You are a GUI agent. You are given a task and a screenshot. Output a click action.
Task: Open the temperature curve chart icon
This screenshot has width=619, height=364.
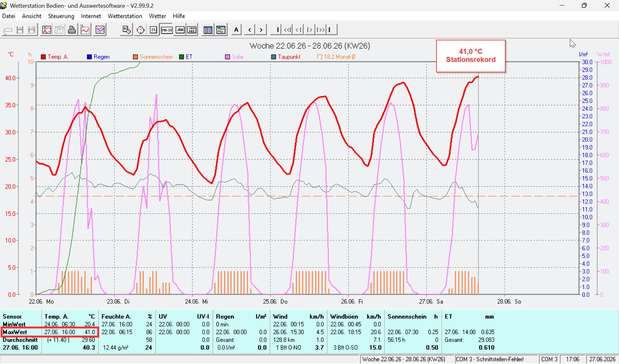click(85, 30)
